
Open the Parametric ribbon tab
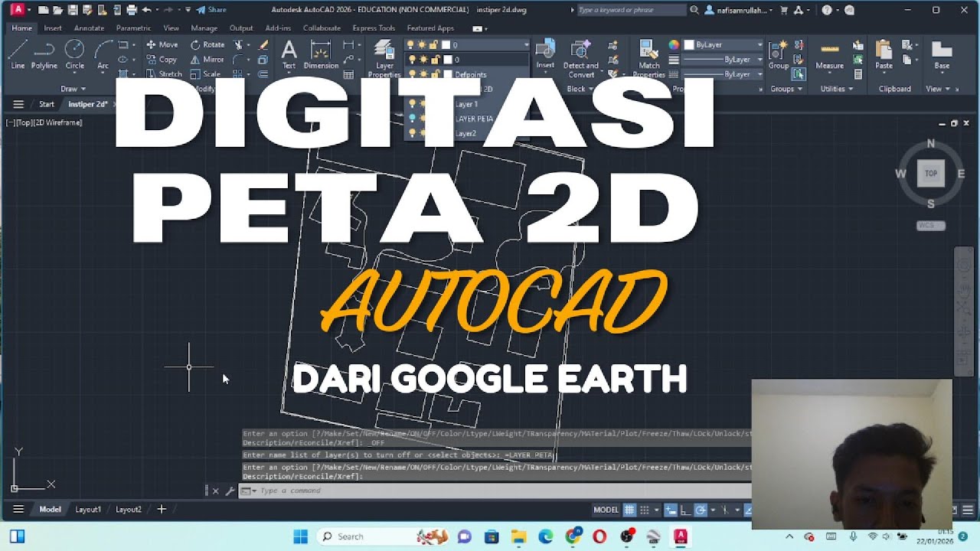pos(133,28)
